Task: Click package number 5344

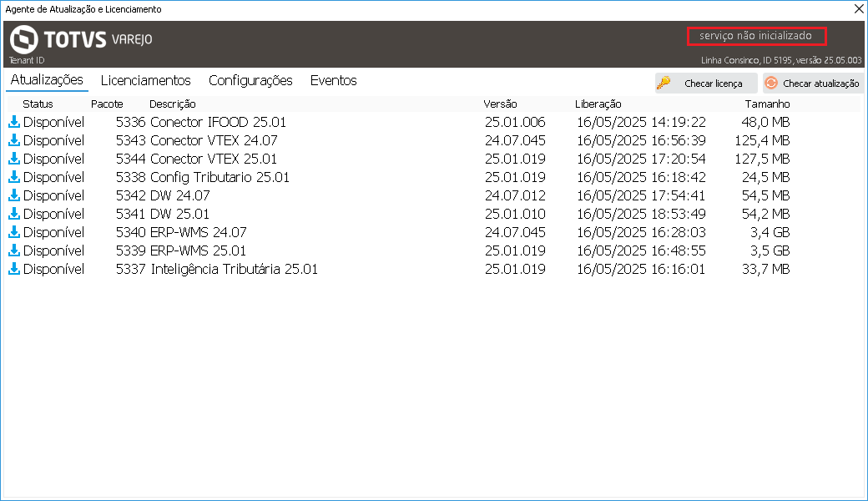Action: click(131, 159)
